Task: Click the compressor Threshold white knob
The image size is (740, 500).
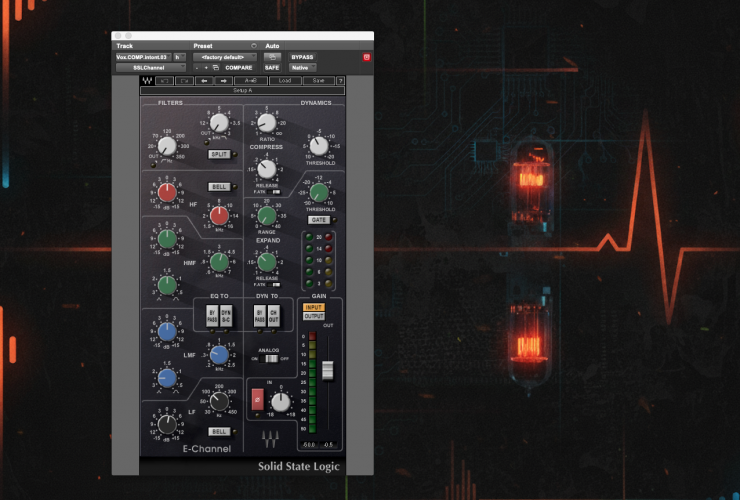Action: 319,146
